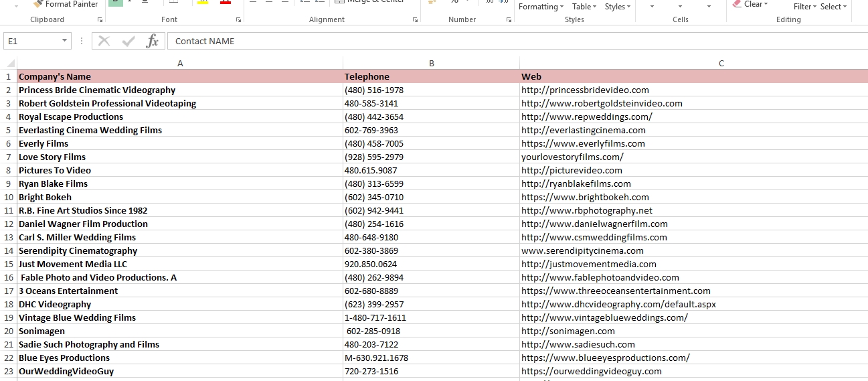Select the row 10 header
Screen dimensions: 868x381
(9, 197)
